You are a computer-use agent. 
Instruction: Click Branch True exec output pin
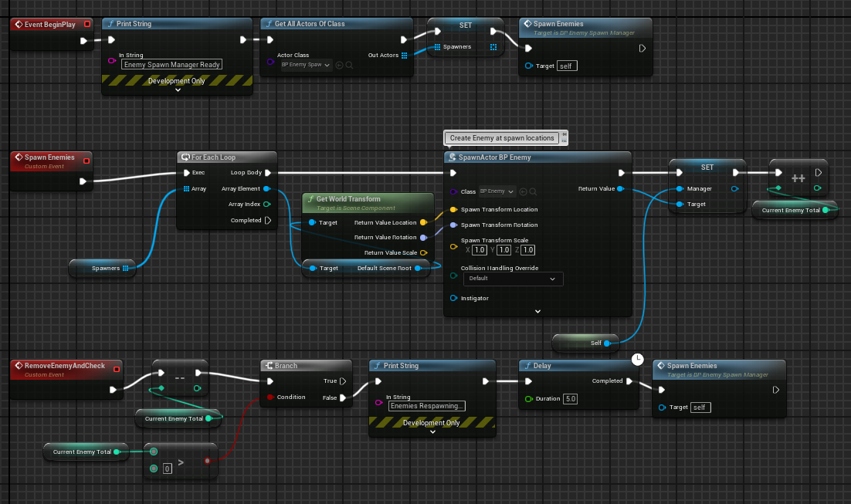[x=342, y=381]
